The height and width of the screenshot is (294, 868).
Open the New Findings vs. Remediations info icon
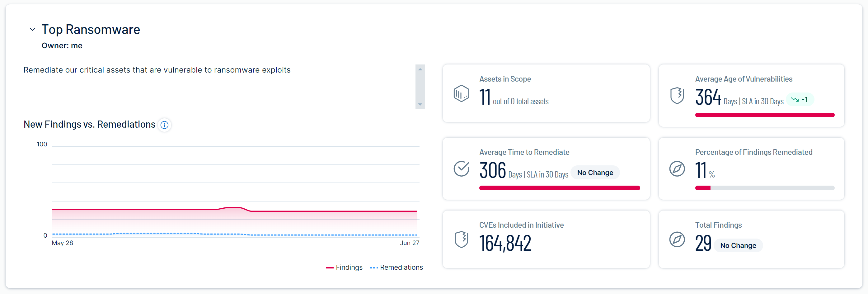click(x=164, y=125)
